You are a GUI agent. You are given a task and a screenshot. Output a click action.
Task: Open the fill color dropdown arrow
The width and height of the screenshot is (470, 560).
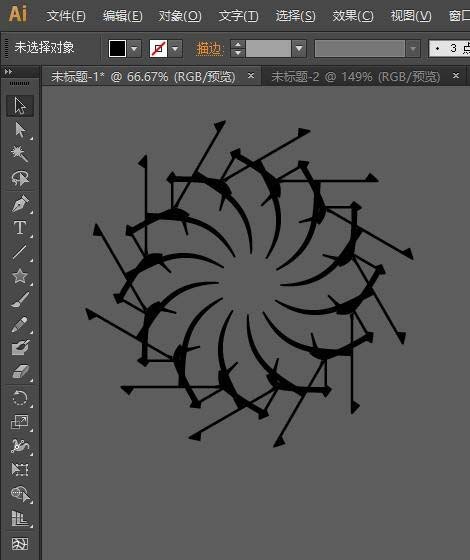(x=134, y=48)
